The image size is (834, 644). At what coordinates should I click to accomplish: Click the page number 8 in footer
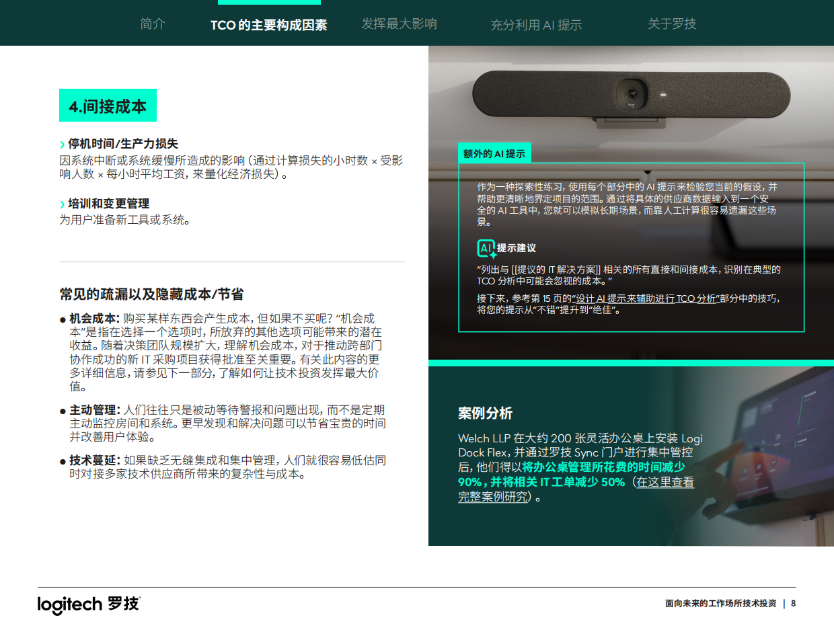794,603
